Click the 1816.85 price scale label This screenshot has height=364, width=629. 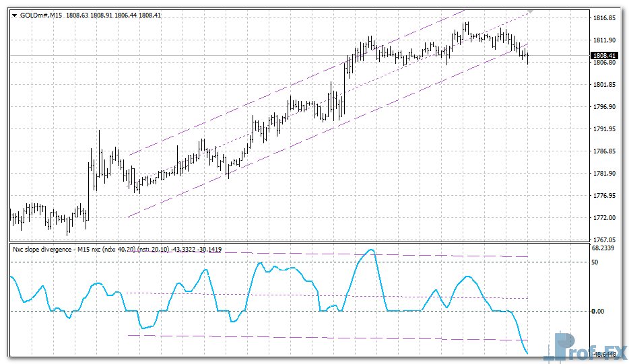click(x=603, y=19)
